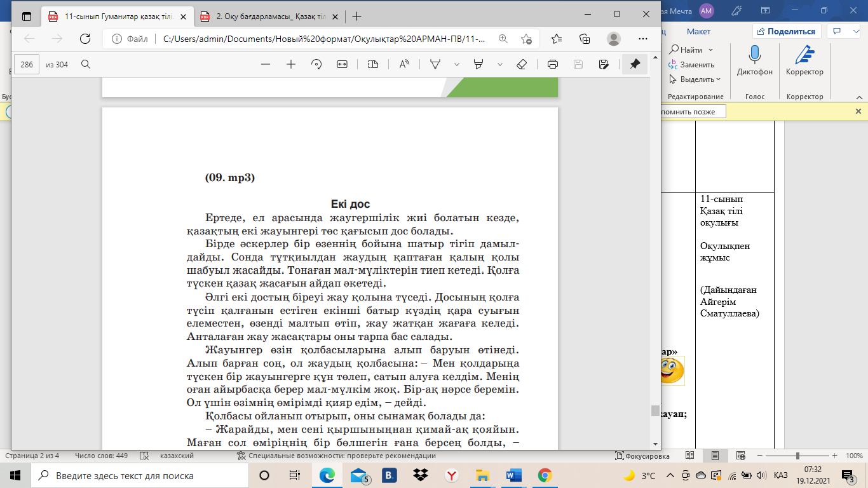This screenshot has width=868, height=488.
Task: Toggle the pin toolbar button
Action: (x=635, y=64)
